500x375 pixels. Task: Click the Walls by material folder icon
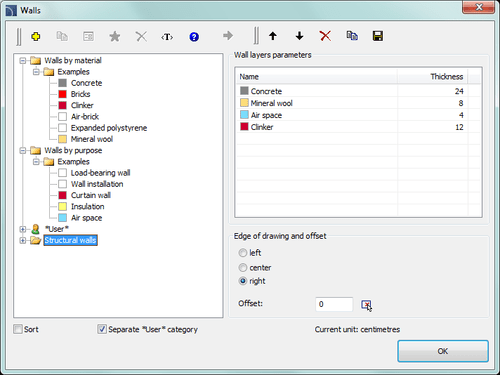pos(36,60)
